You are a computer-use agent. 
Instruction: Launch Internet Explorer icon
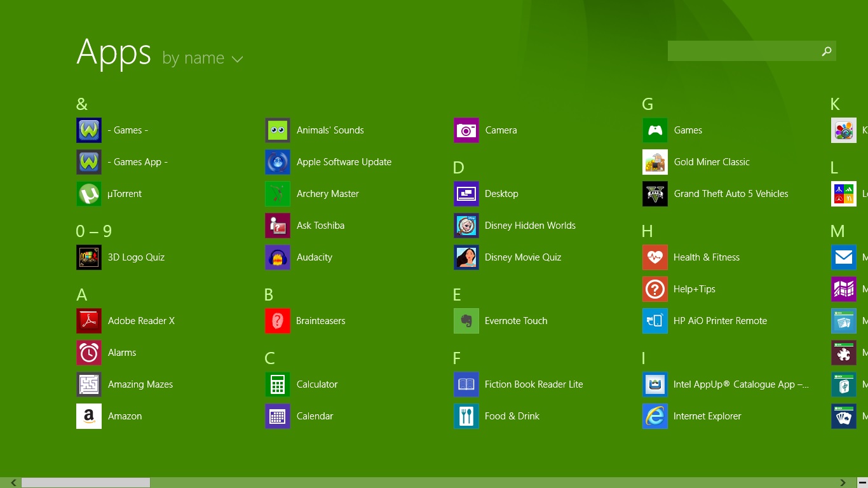coord(655,416)
